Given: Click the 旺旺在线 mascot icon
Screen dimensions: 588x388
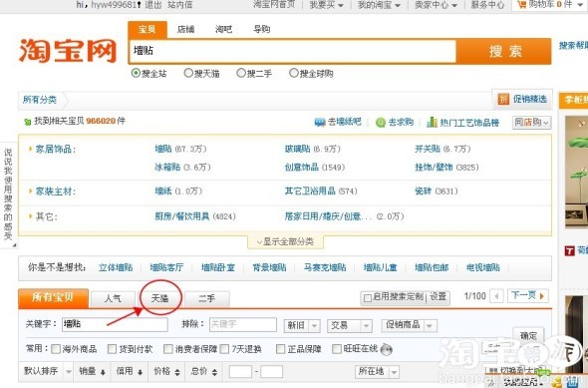Looking at the screenshot, I should point(387,350).
